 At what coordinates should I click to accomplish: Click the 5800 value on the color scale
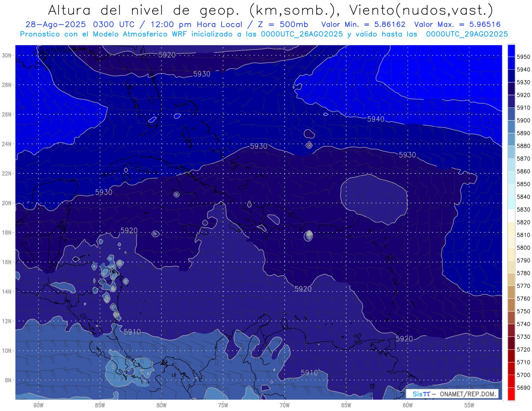(524, 247)
